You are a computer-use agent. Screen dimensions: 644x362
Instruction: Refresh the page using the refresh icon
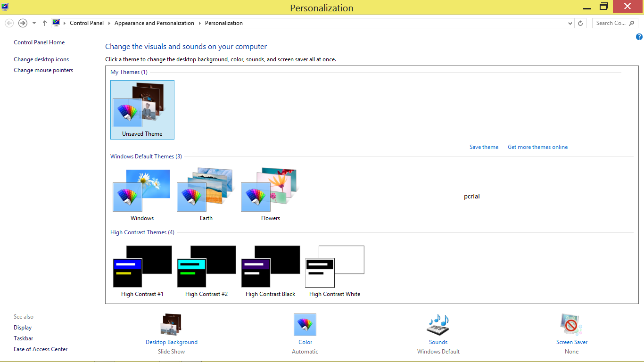click(x=580, y=23)
